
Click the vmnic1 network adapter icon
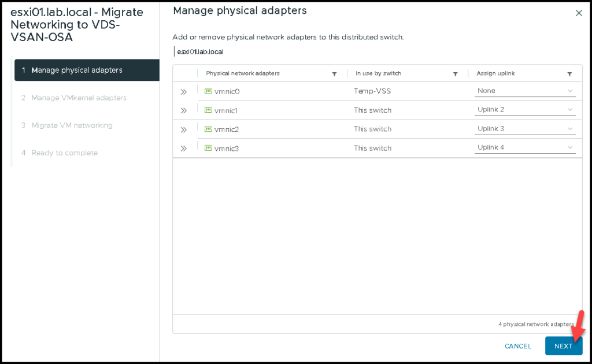(x=208, y=110)
